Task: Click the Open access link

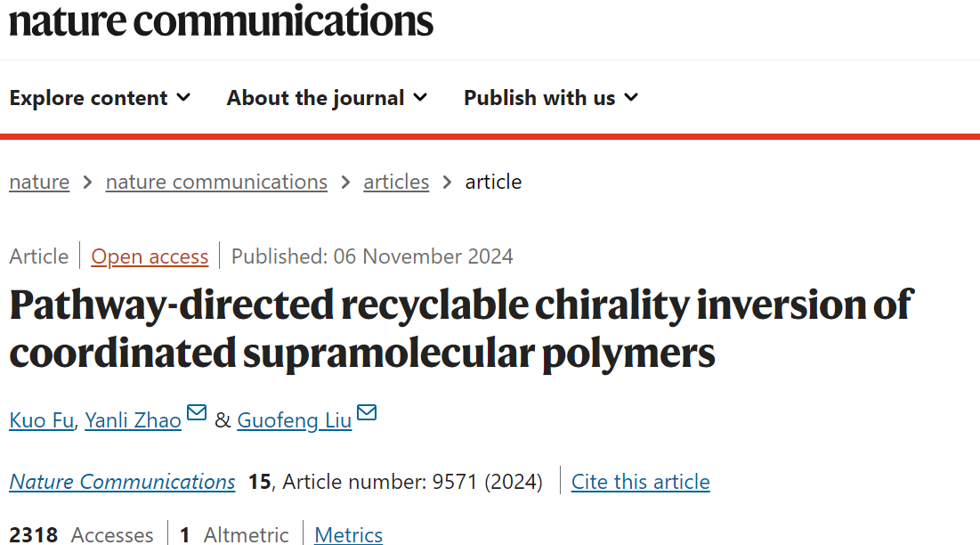Action: [x=150, y=257]
